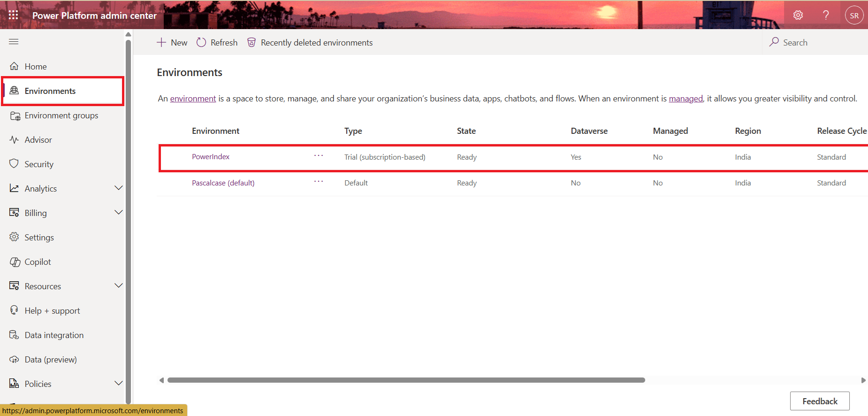The height and width of the screenshot is (416, 868).
Task: Collapse the navigation hamburger menu
Action: click(x=14, y=42)
